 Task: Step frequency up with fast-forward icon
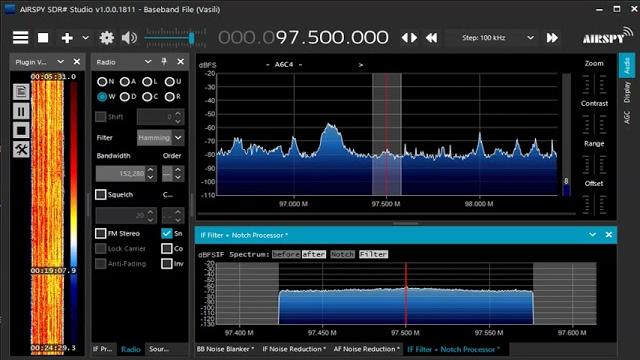552,38
